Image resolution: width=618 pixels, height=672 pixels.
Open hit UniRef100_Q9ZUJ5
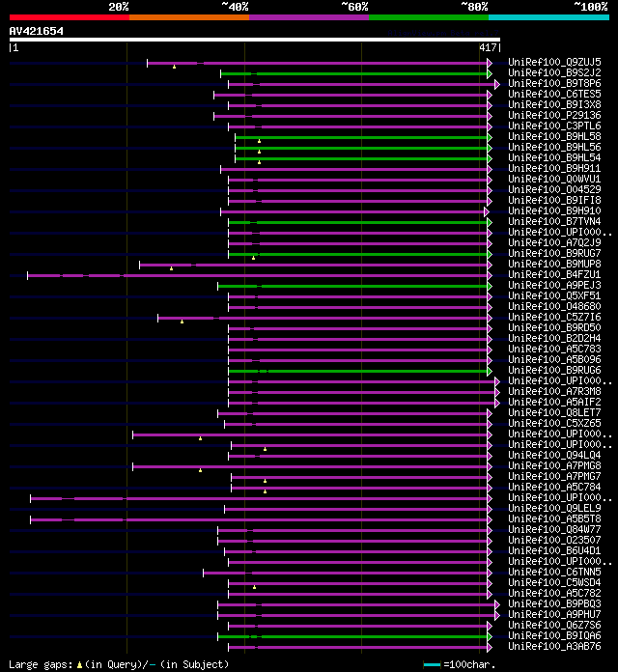pyautogui.click(x=554, y=62)
